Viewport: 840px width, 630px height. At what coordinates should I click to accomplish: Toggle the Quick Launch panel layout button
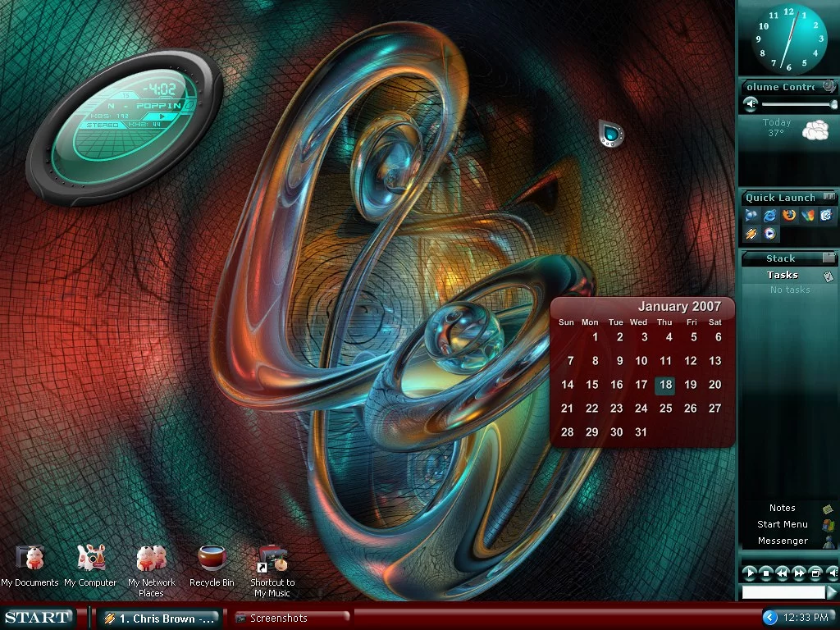[x=829, y=197]
